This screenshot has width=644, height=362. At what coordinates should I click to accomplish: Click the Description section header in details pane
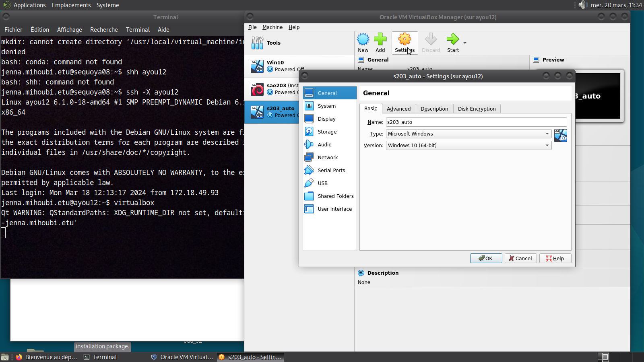point(383,273)
